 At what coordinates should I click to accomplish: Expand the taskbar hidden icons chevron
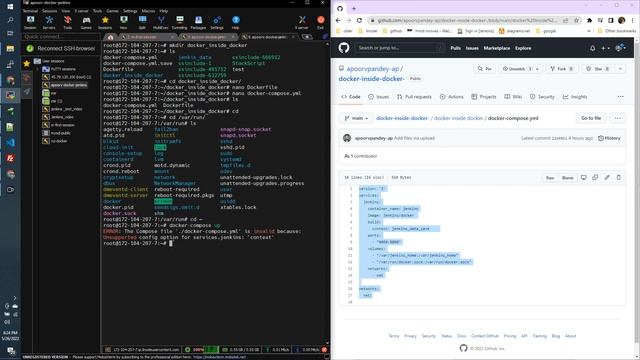(x=15, y=298)
